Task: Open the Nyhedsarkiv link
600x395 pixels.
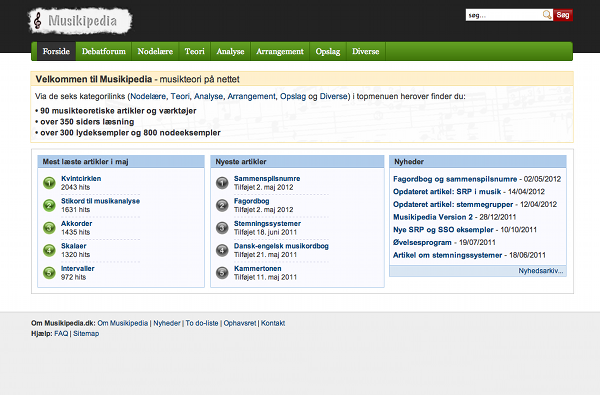Action: [x=541, y=271]
